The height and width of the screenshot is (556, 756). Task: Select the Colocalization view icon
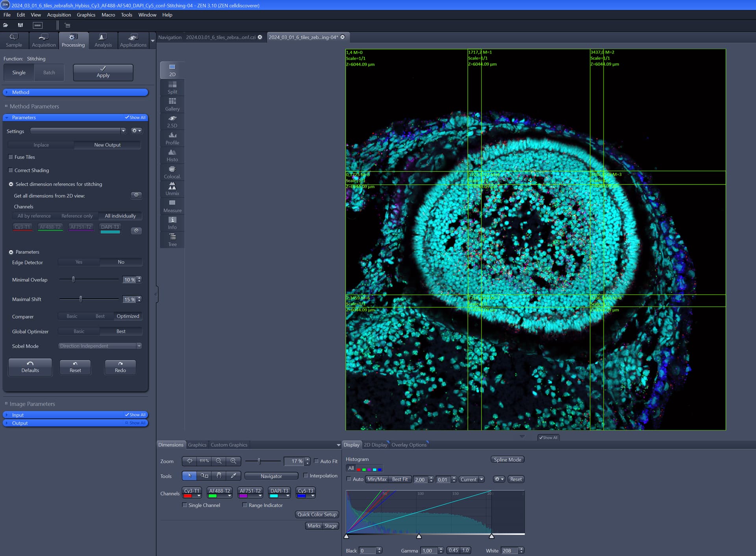[x=172, y=172]
